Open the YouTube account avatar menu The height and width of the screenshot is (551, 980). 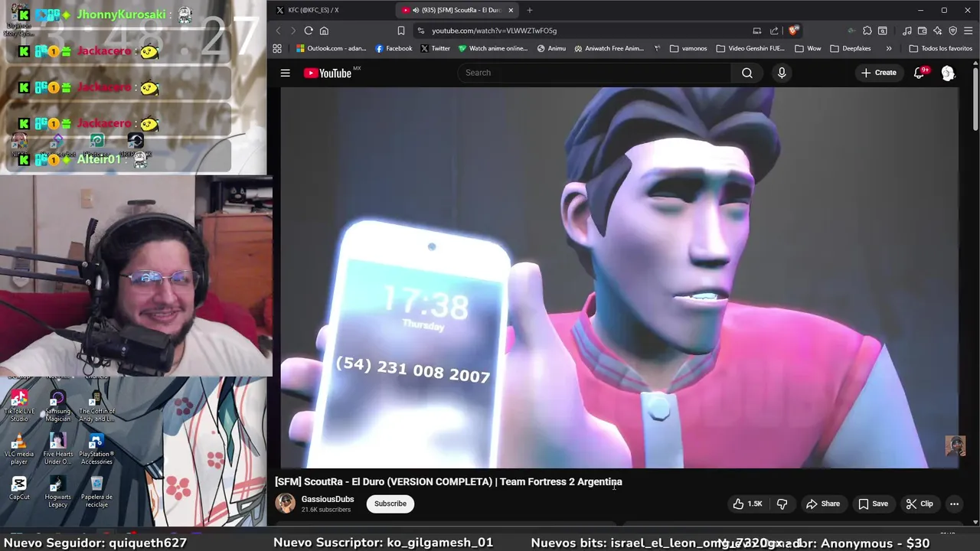click(948, 73)
